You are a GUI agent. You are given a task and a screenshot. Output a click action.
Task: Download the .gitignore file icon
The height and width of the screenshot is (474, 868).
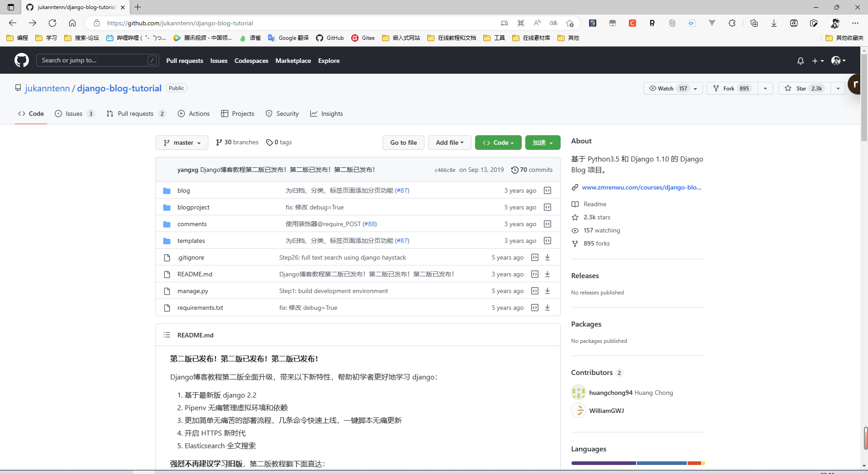(x=547, y=257)
